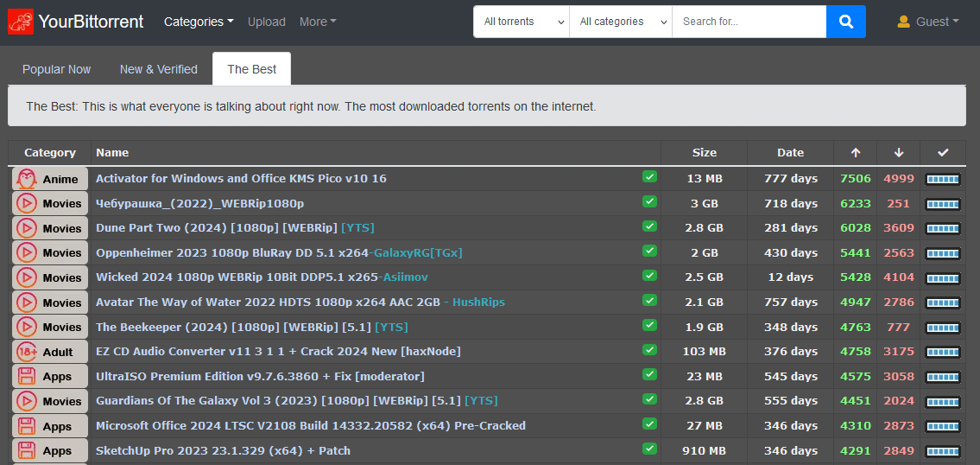980x465 pixels.
Task: Click health bar for KMS Pico torrent
Action: pyautogui.click(x=943, y=180)
